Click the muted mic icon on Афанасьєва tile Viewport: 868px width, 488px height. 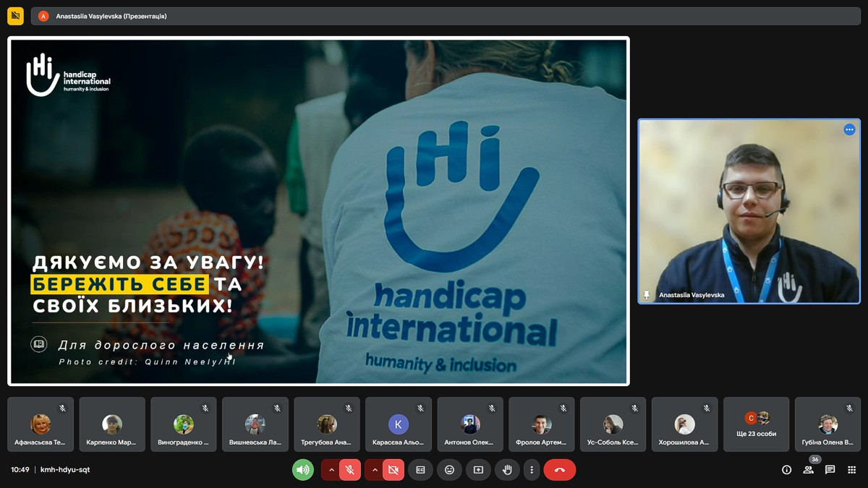pos(63,408)
